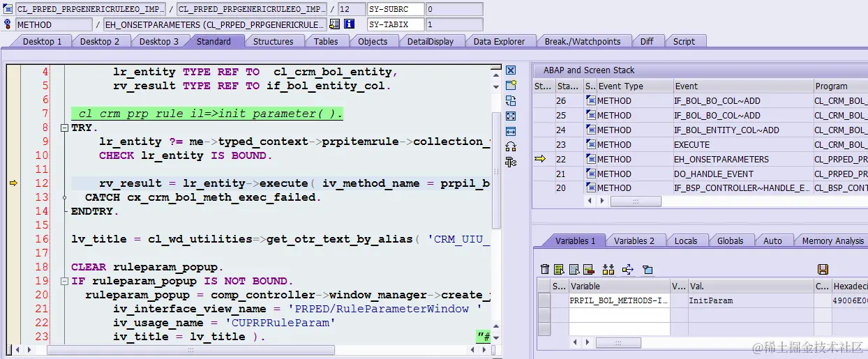Close the tool via the X icon beside the editor
The image size is (868, 359).
[511, 70]
